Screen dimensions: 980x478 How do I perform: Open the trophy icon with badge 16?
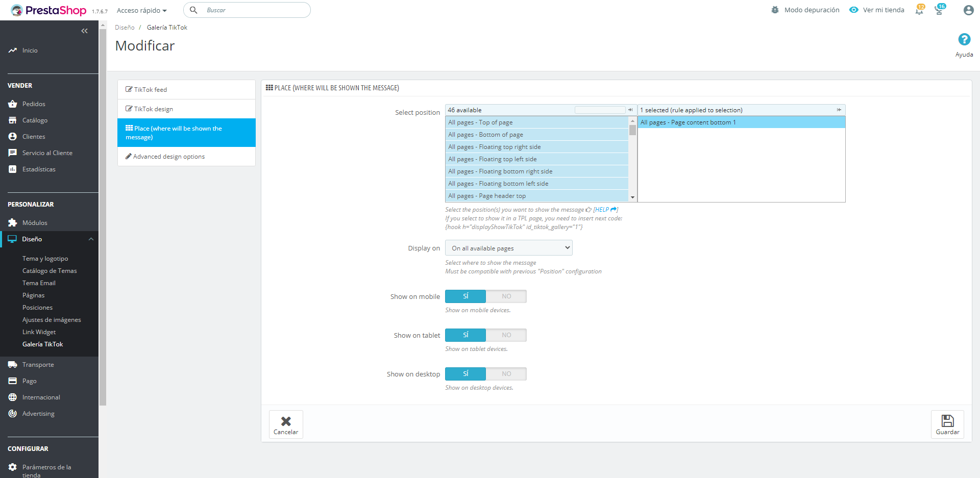(939, 10)
